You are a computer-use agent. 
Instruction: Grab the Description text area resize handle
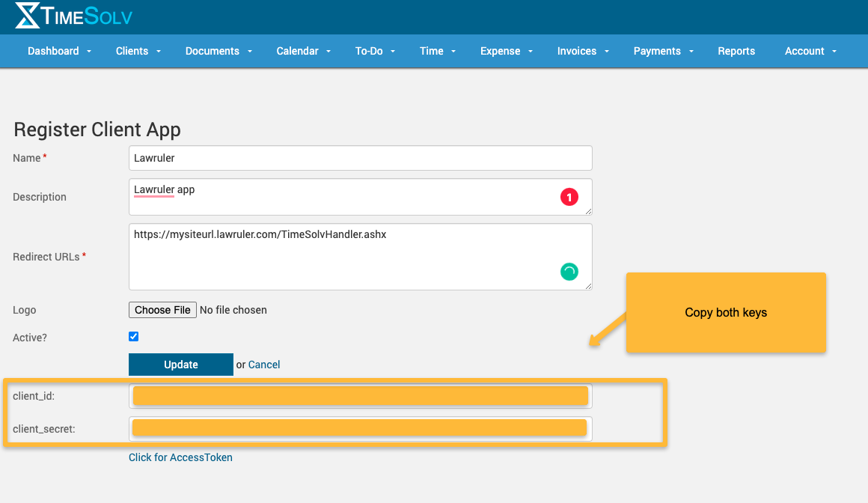(x=588, y=211)
